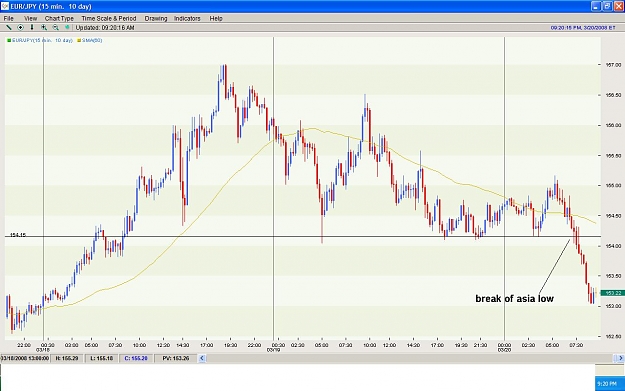Click the green 153.22 current price tag
625x391 pixels.
[x=612, y=293]
